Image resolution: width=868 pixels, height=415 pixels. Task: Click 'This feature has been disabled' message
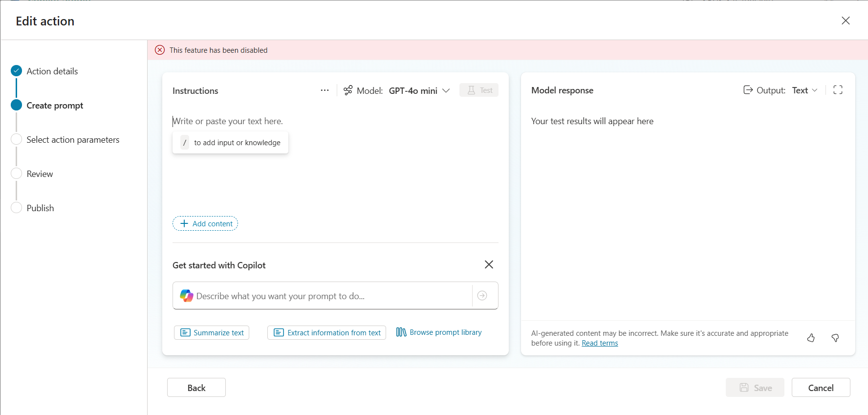pos(218,50)
